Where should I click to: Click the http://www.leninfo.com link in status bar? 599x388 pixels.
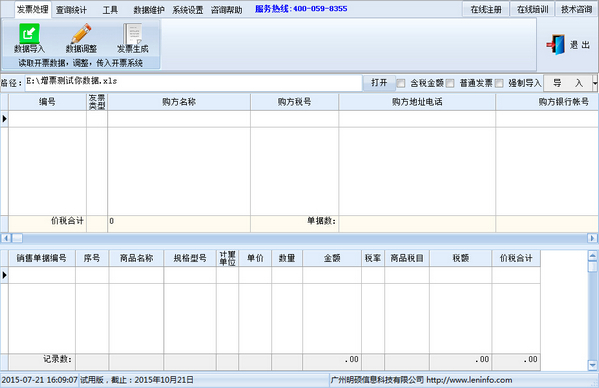469,380
